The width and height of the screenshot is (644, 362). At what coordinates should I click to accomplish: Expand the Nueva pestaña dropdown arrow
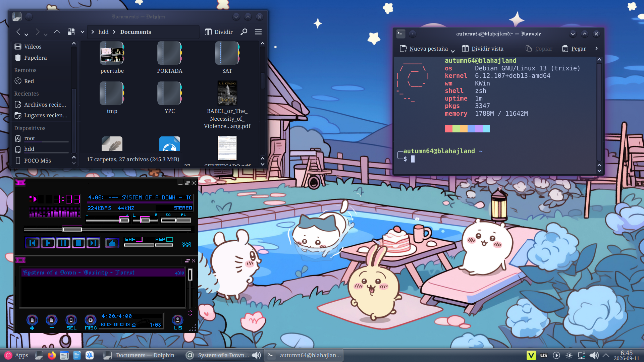click(x=453, y=51)
